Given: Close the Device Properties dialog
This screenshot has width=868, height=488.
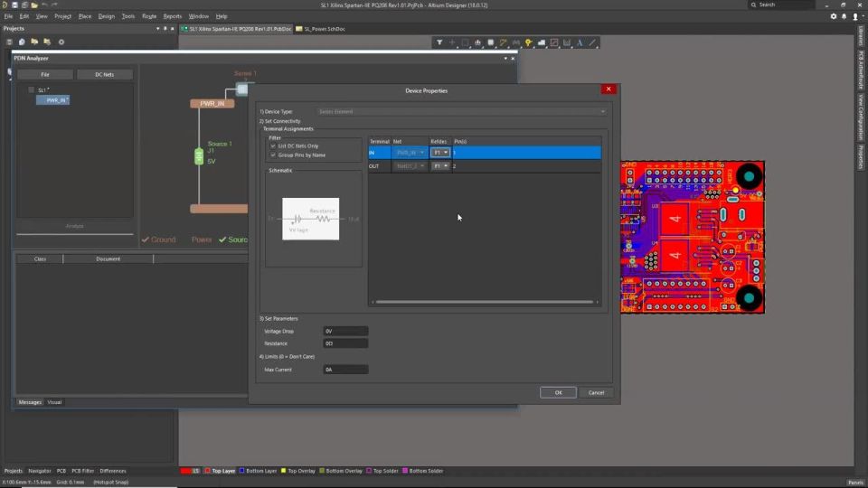Looking at the screenshot, I should 609,89.
